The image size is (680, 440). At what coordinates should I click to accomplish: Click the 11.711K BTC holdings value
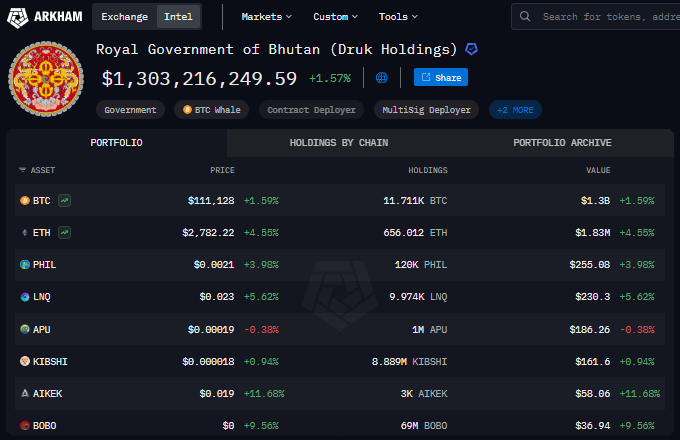point(415,201)
